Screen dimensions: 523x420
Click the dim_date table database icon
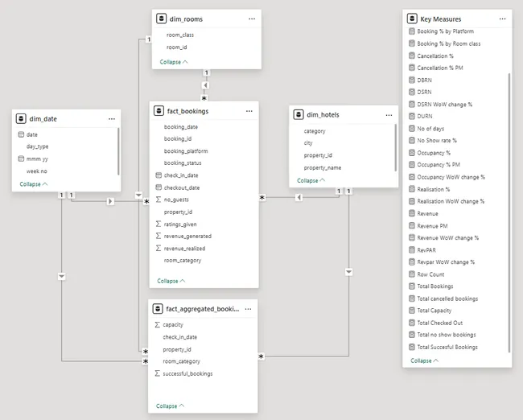point(21,118)
